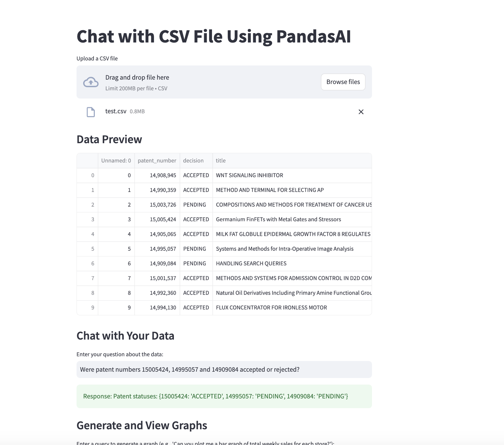Click the green response message box
Image resolution: width=504 pixels, height=445 pixels.
[224, 397]
